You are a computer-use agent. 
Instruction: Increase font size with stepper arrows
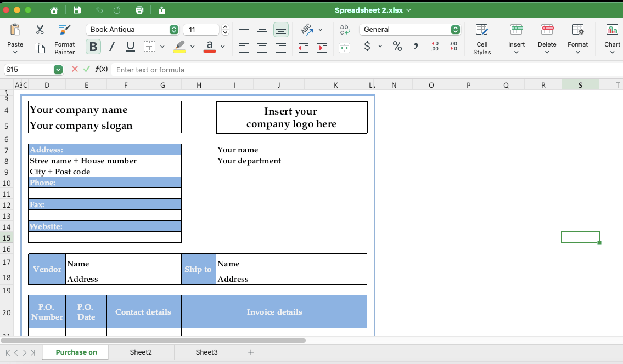tap(225, 27)
